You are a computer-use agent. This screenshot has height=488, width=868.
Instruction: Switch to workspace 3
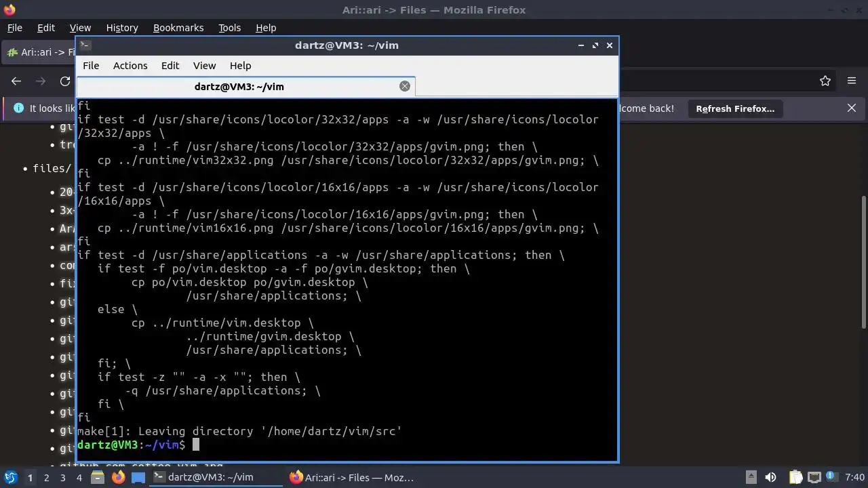coord(62,478)
